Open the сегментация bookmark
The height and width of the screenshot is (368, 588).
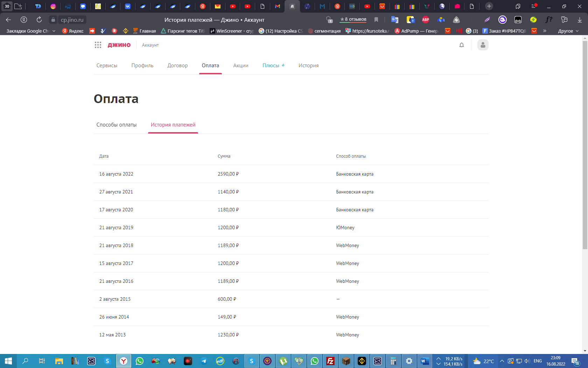[324, 31]
